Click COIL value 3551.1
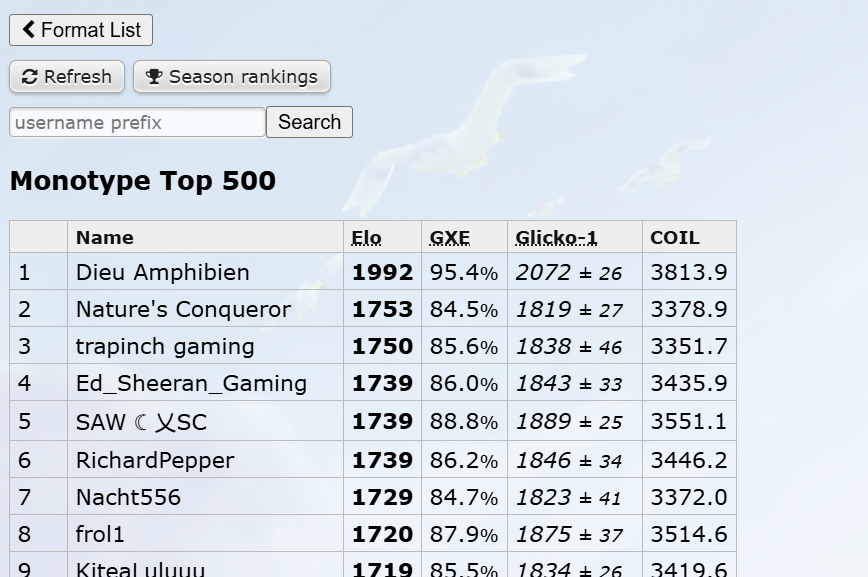This screenshot has width=868, height=577. pyautogui.click(x=689, y=422)
